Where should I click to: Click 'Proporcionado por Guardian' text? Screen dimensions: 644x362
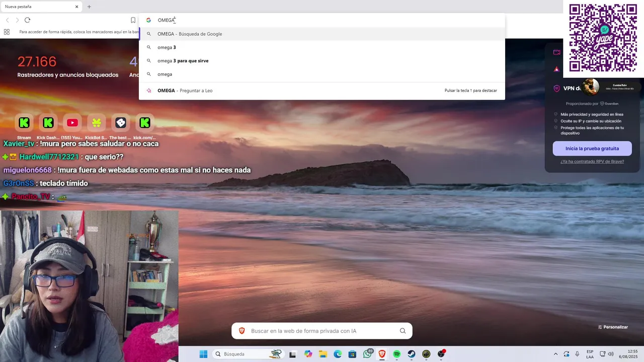592,104
